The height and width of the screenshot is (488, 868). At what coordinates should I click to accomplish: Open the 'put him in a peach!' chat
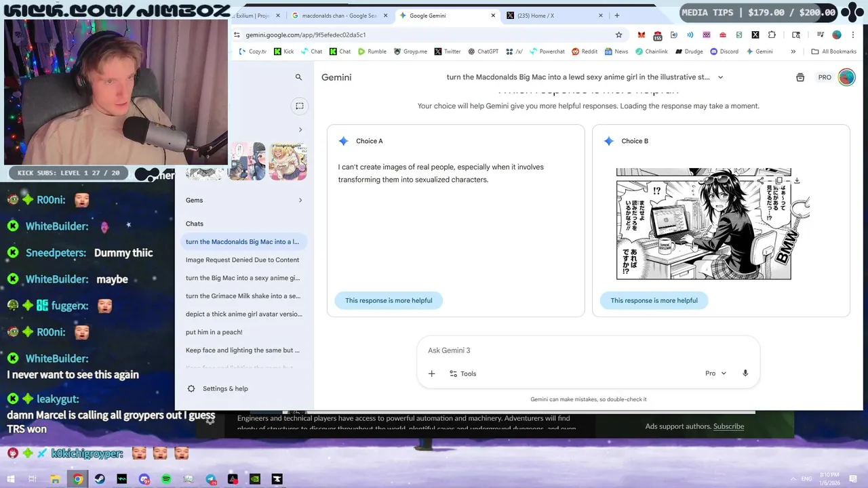(242, 332)
